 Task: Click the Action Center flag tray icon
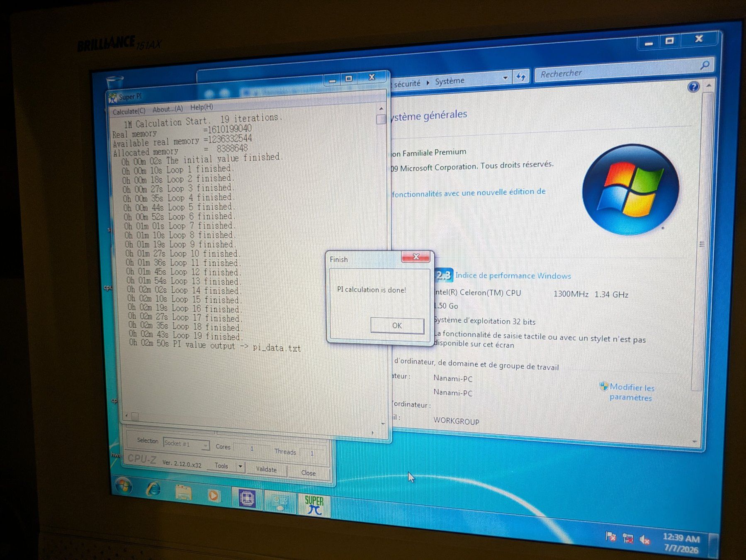click(x=610, y=536)
